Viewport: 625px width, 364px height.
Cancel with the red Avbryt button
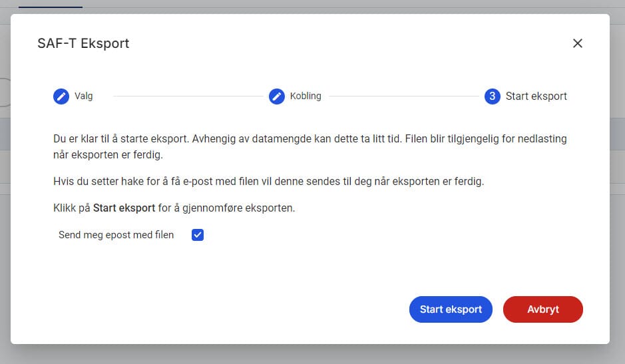pos(542,309)
